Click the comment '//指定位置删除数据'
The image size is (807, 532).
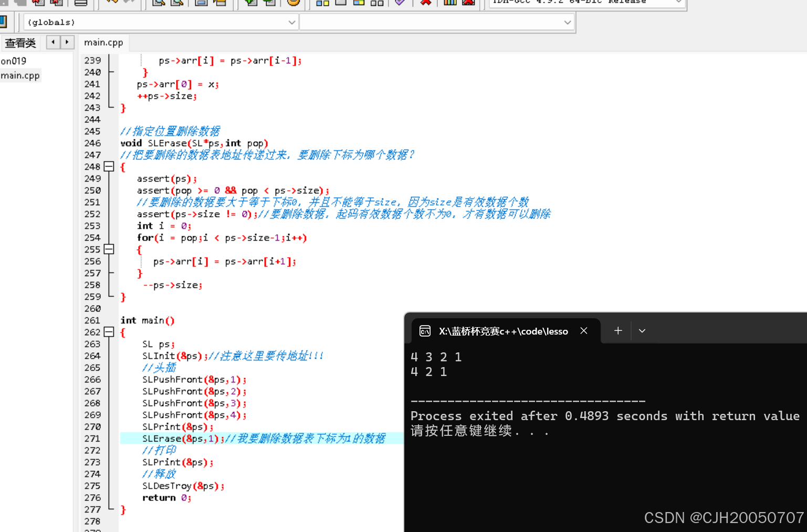pos(170,131)
